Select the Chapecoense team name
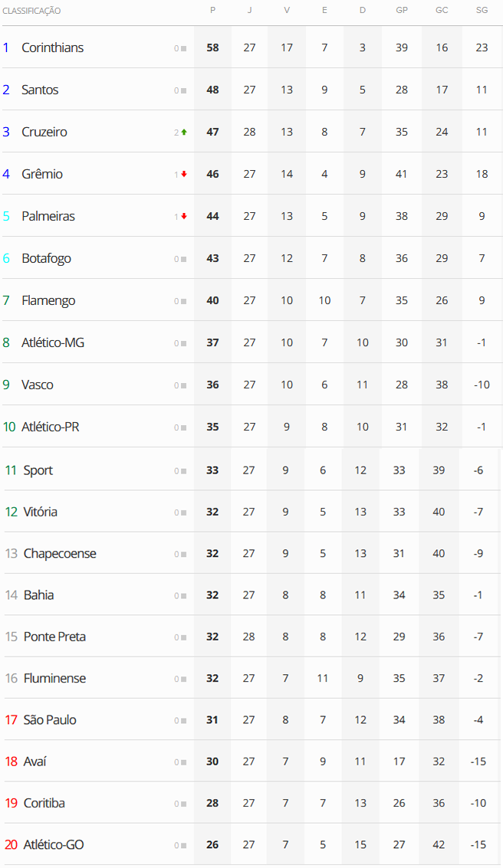This screenshot has height=868, width=503. pos(60,553)
